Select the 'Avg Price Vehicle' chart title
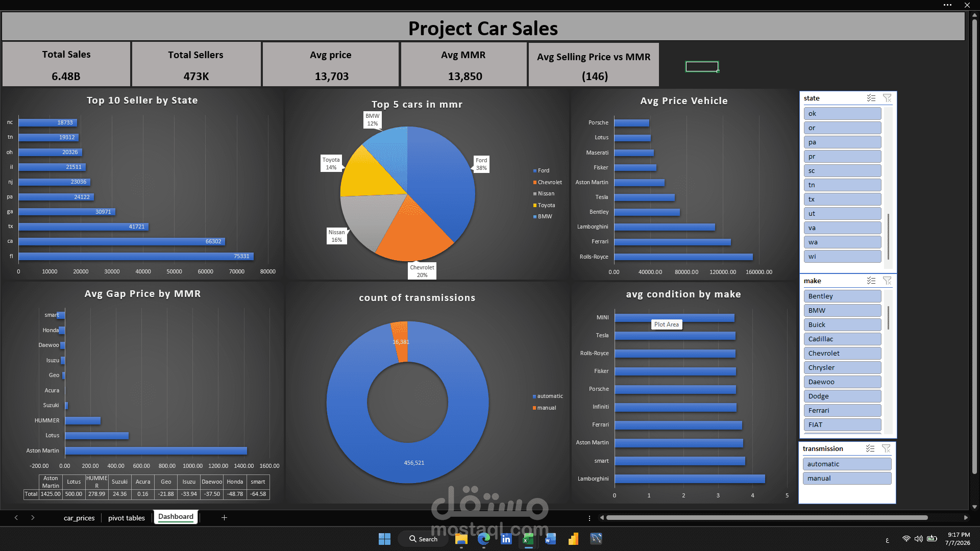This screenshot has width=980, height=551. click(x=684, y=101)
